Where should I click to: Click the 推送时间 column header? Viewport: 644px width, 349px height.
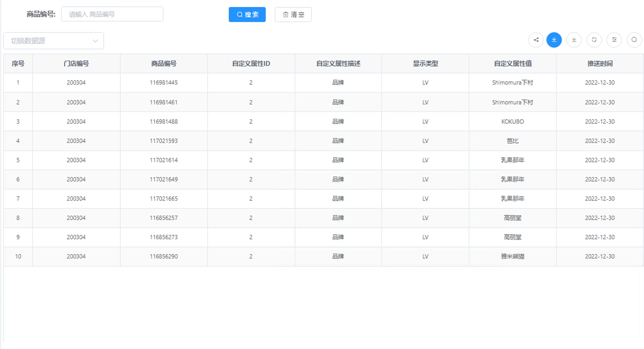click(x=600, y=64)
